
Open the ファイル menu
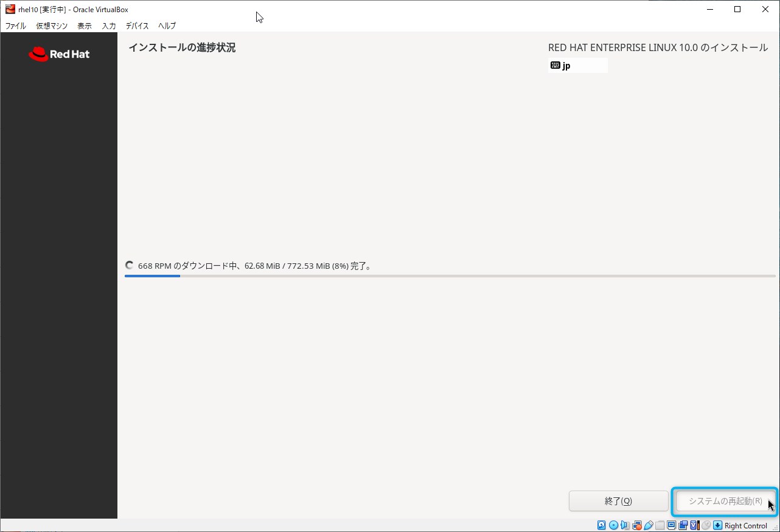[x=16, y=26]
